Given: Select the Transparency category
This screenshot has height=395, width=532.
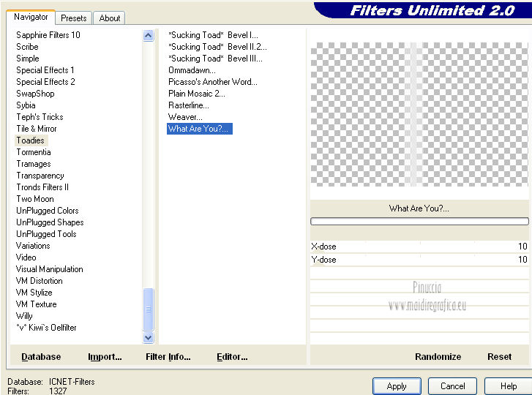Looking at the screenshot, I should pyautogui.click(x=40, y=176).
